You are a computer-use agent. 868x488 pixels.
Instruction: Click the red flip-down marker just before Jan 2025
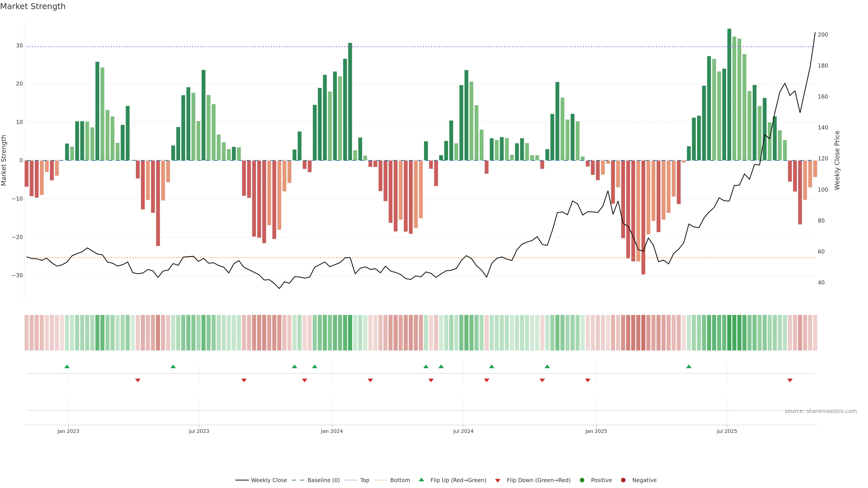click(x=588, y=380)
